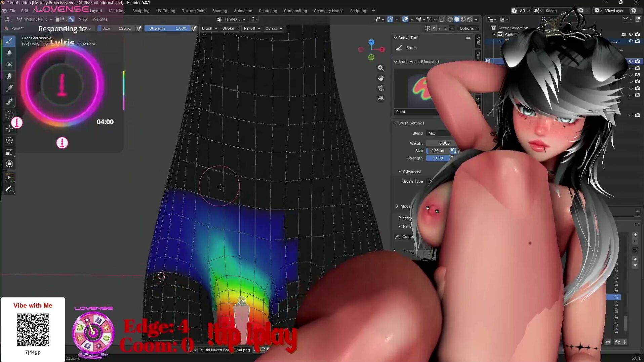Screen dimensions: 644x362
Task: Open the Weight Paint mode dropdown
Action: tap(35, 19)
